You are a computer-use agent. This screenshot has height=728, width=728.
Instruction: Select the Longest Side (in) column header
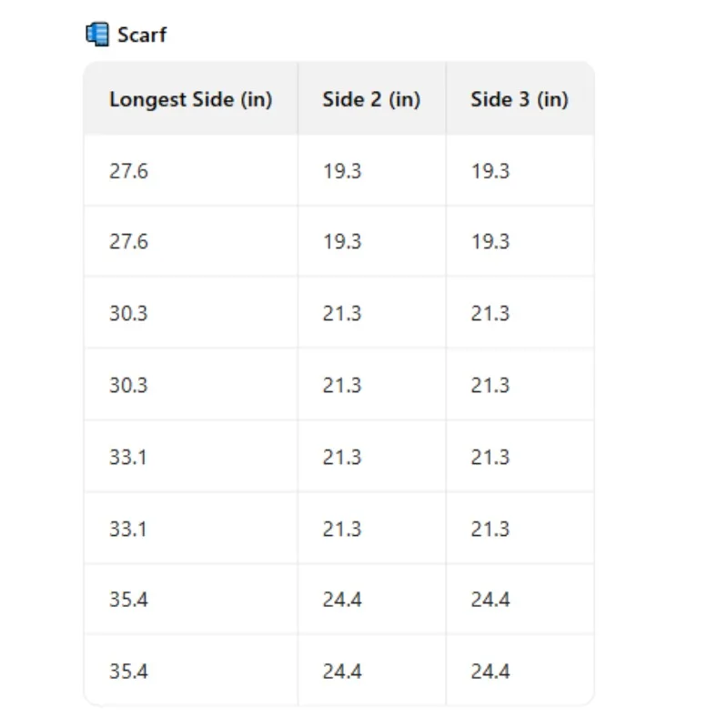(190, 99)
